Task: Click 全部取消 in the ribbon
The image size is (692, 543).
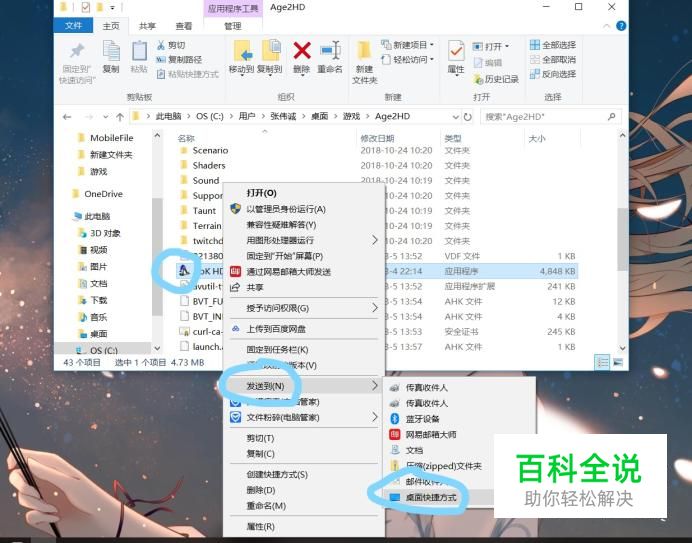Action: tap(553, 59)
